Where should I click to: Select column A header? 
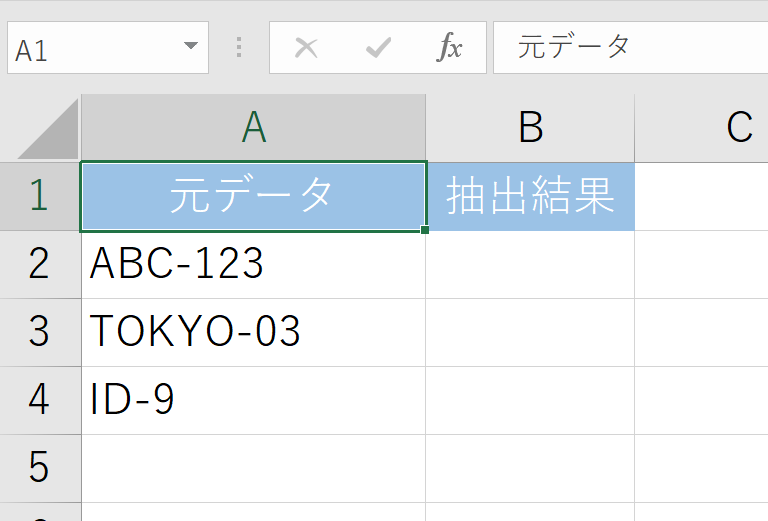[253, 127]
